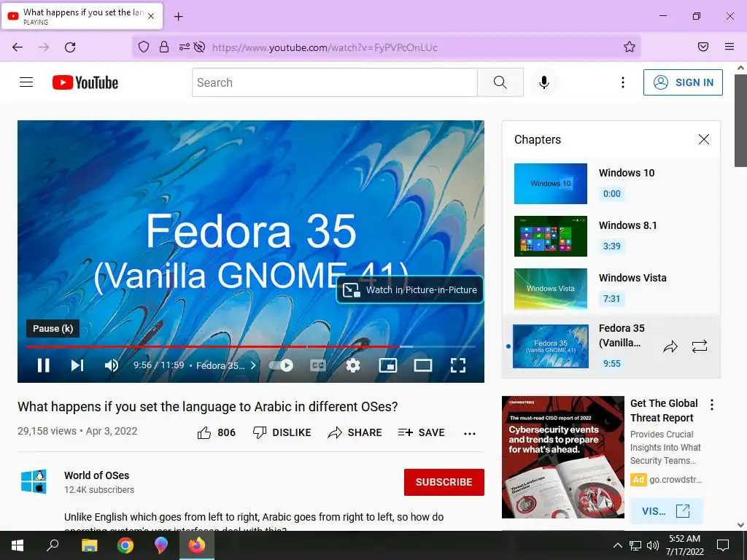Go to YouTube home via logo
The height and width of the screenshot is (560, 747).
coord(85,82)
